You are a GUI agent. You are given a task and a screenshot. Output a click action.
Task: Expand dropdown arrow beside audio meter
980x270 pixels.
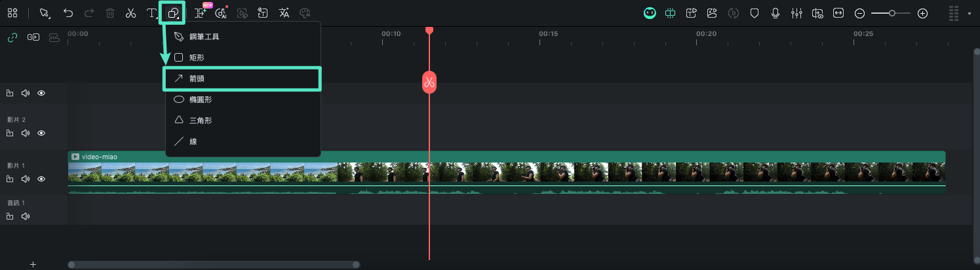970,13
